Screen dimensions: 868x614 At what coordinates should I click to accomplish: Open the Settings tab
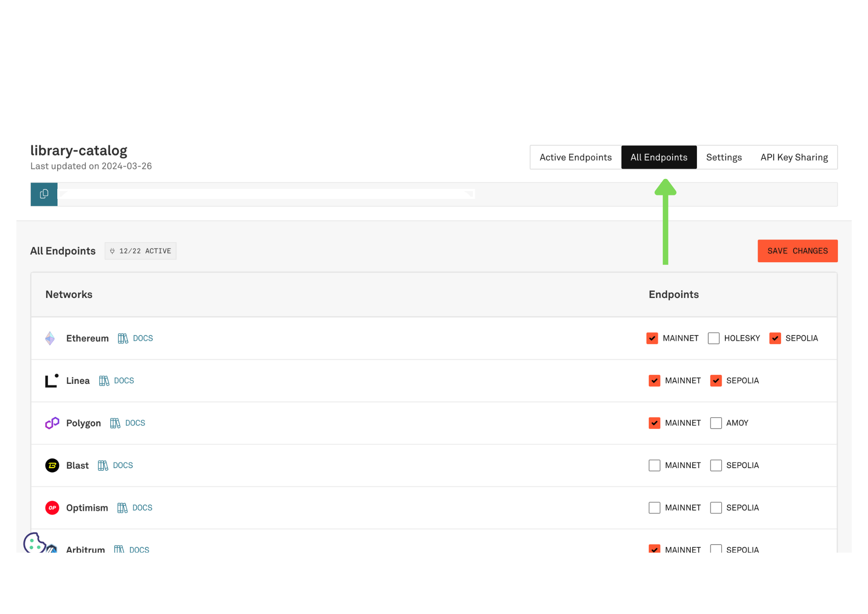[x=723, y=157]
